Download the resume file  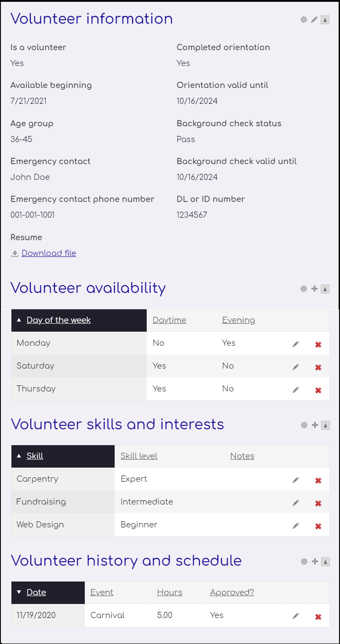(49, 253)
